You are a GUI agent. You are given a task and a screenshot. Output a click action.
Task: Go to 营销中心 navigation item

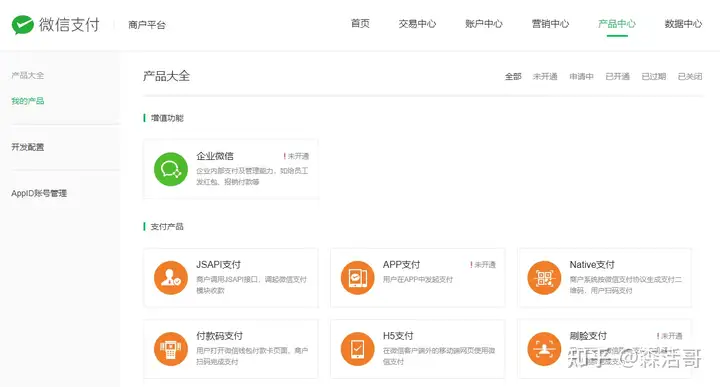tap(551, 24)
